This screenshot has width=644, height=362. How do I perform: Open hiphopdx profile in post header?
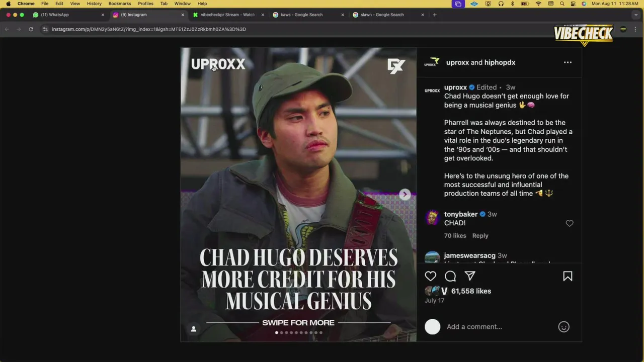click(500, 62)
